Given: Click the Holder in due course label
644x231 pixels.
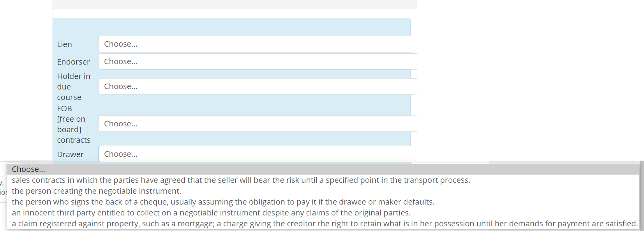Looking at the screenshot, I should [74, 86].
